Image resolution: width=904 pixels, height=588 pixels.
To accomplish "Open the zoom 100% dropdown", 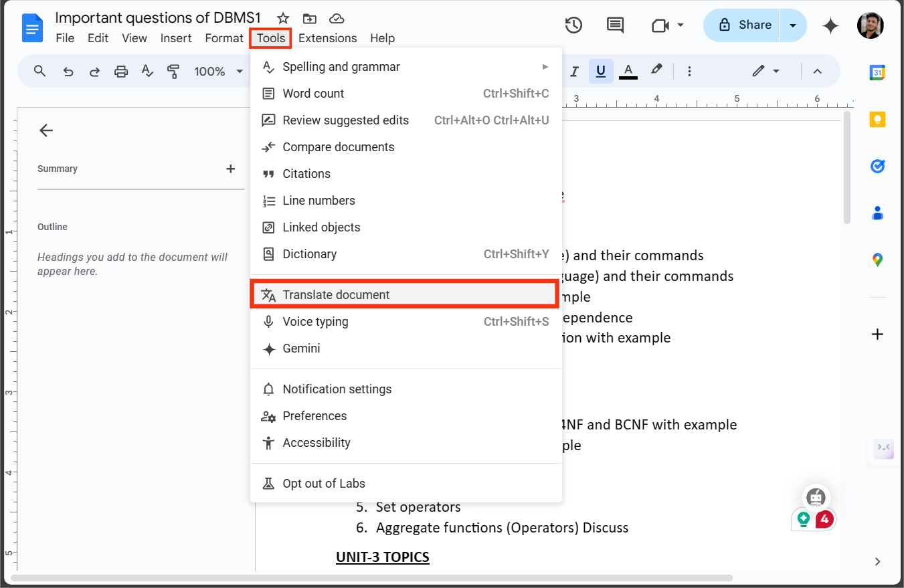I will click(x=218, y=71).
